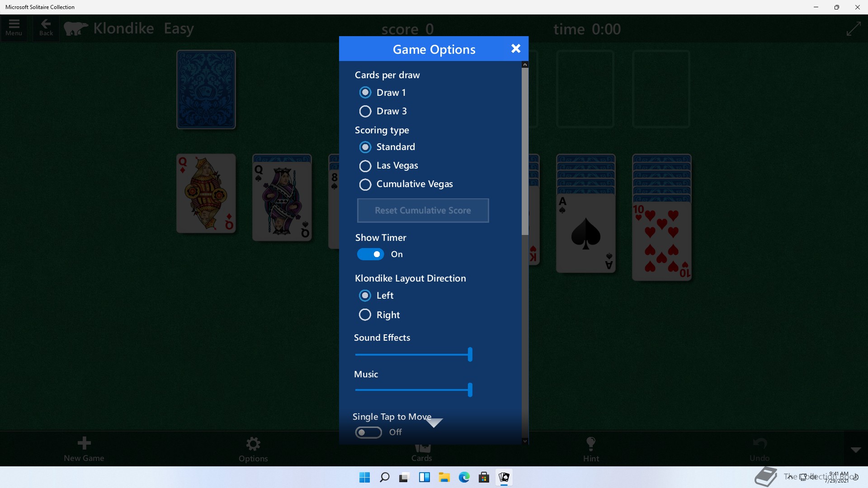Image resolution: width=868 pixels, height=488 pixels.
Task: Click the options panel scrollbar thumb
Action: (x=525, y=151)
